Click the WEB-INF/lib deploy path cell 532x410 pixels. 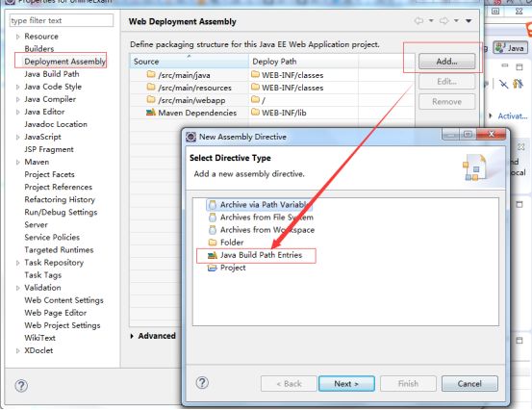(284, 113)
